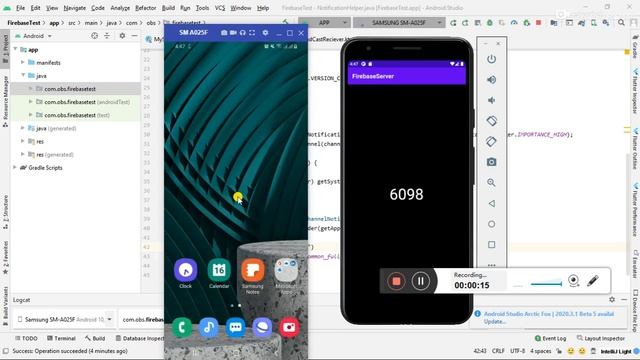
Task: Open the Navigate menu
Action: 75,8
